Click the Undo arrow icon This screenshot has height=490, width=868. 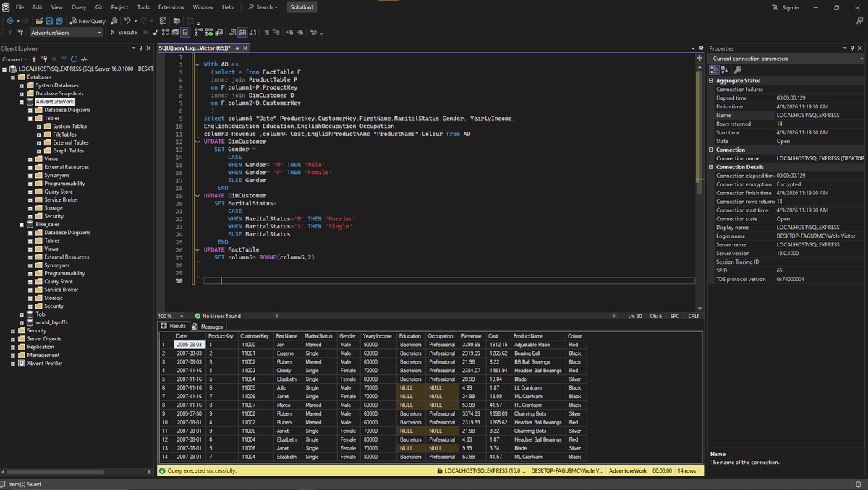click(127, 21)
